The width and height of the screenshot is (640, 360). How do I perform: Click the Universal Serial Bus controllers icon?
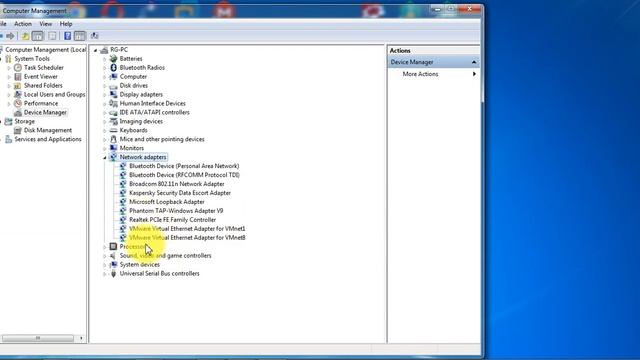click(113, 273)
